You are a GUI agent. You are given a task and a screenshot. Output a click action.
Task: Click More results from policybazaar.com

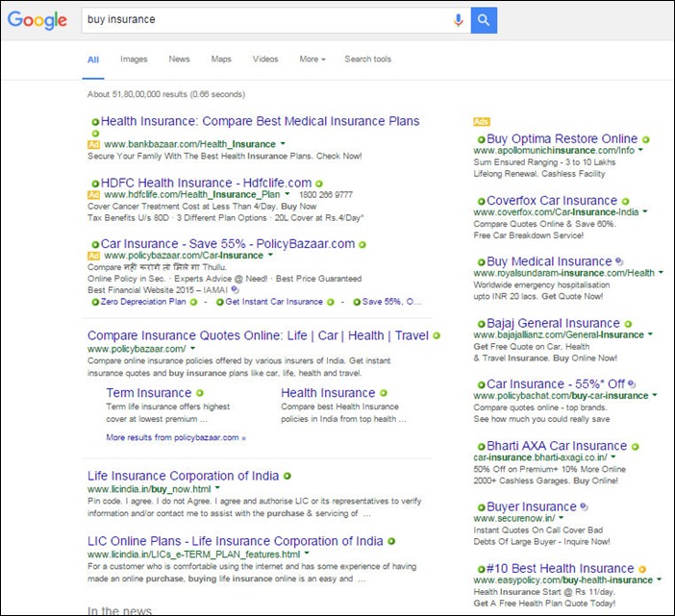pyautogui.click(x=176, y=437)
